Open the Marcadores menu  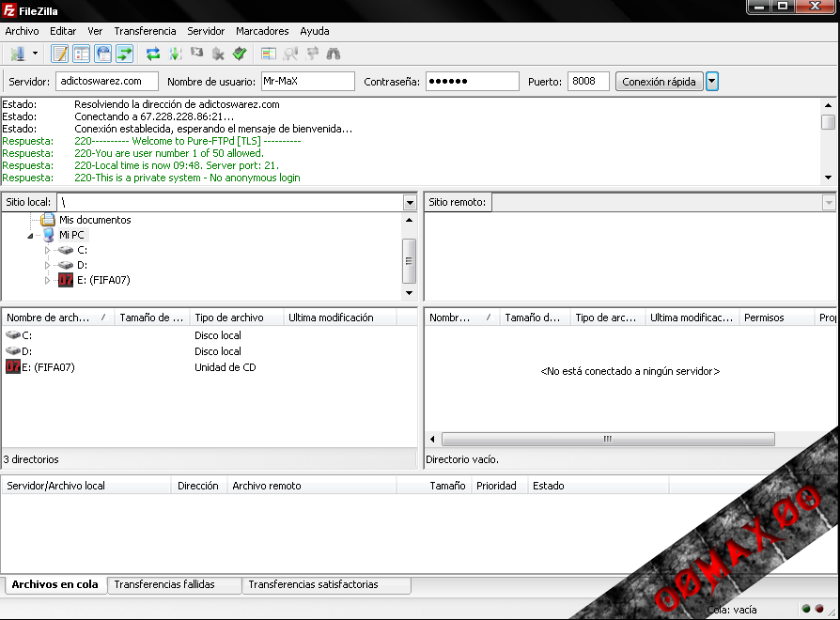(262, 31)
